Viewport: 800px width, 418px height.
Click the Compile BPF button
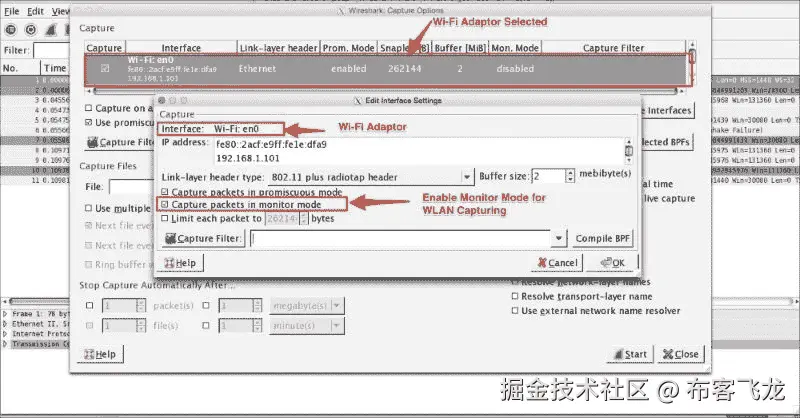click(x=603, y=238)
